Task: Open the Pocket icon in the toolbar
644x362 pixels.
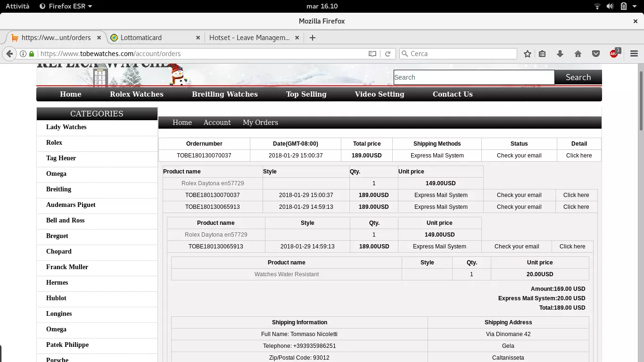Action: [x=596, y=54]
